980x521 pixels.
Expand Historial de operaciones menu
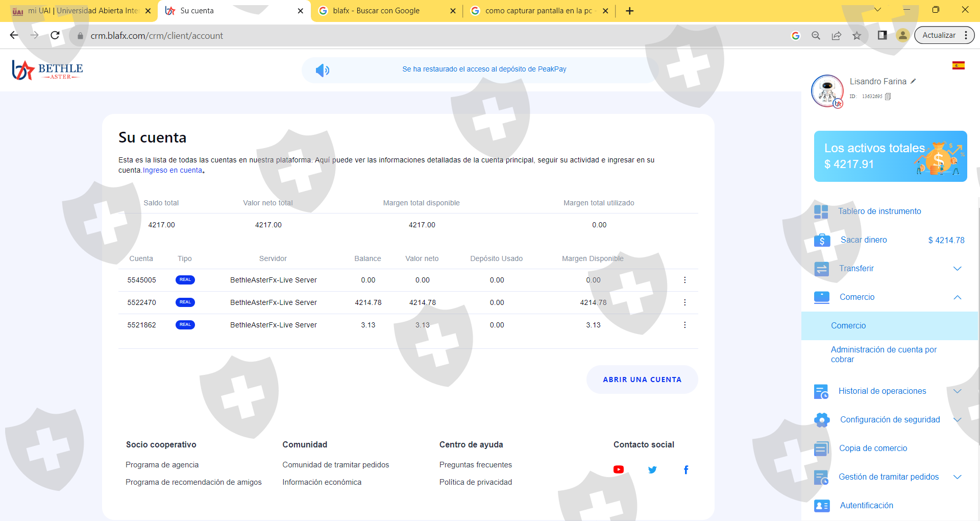[957, 391]
